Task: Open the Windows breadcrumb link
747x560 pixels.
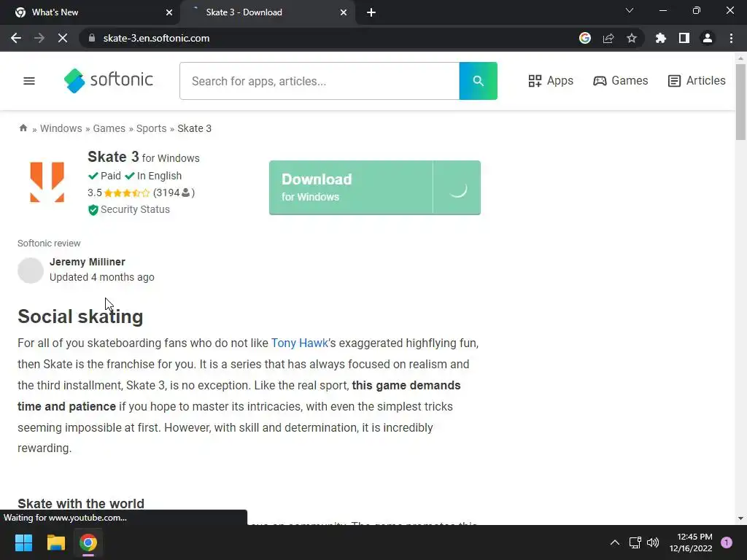Action: (61, 128)
